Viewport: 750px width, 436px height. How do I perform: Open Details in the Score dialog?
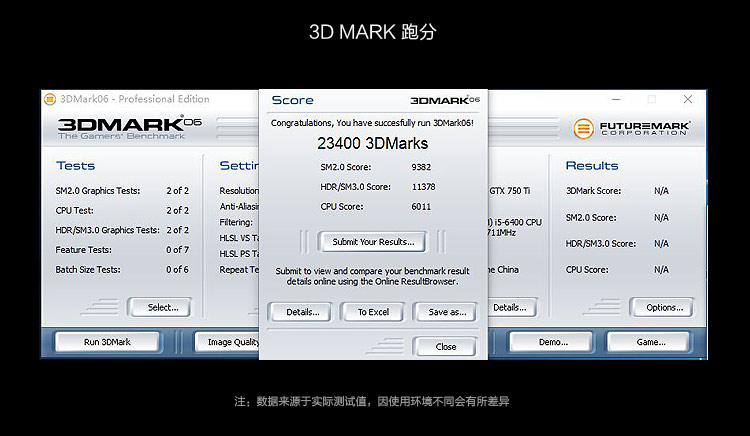click(x=302, y=312)
